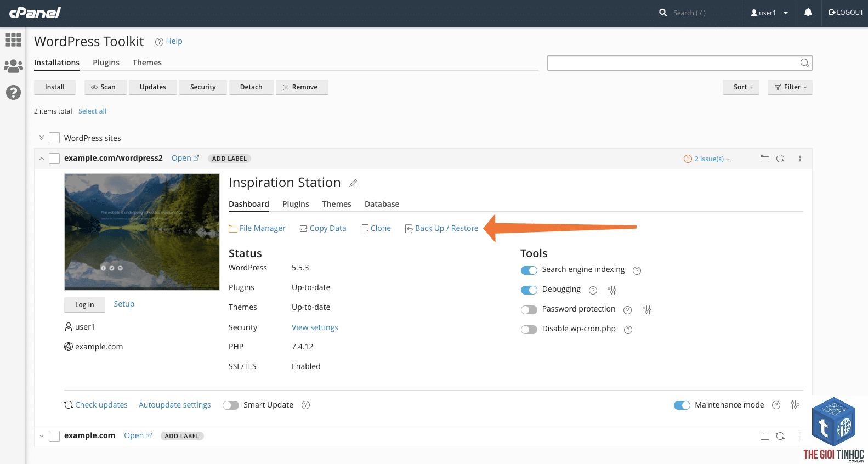868x464 pixels.
Task: Open Maintenance mode settings sliders icon
Action: [796, 405]
